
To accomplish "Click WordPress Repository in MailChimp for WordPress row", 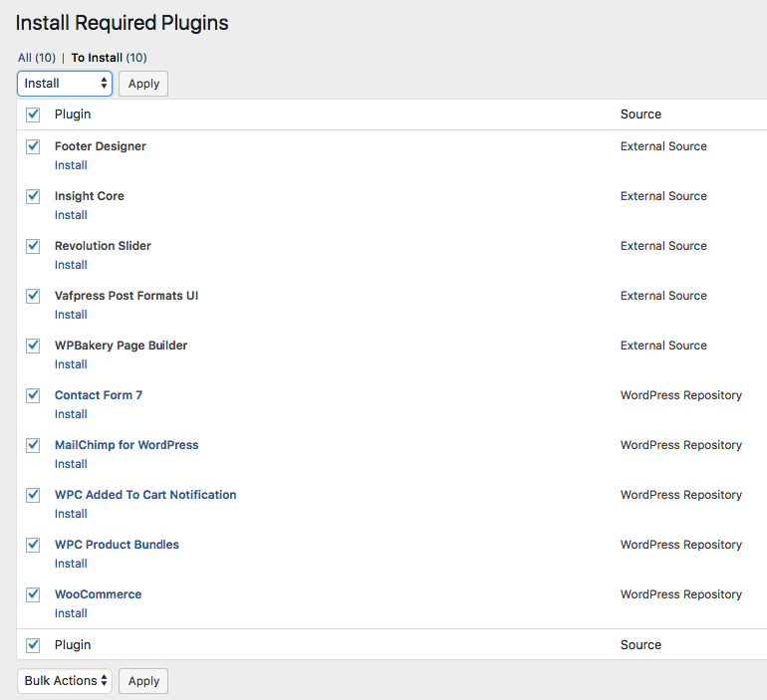I will (x=681, y=446).
